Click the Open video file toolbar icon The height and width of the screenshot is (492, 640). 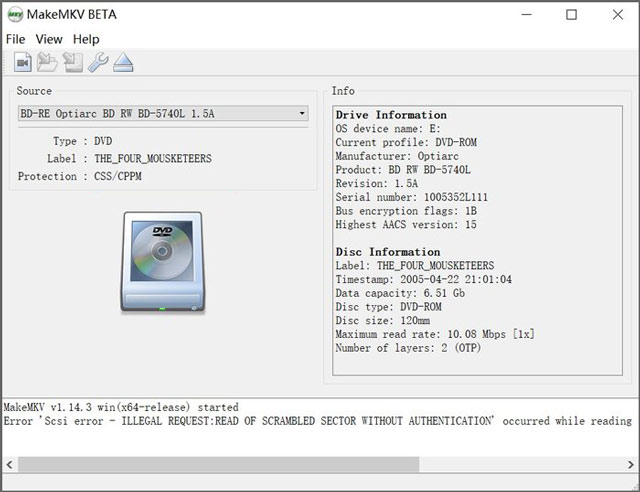click(x=23, y=62)
